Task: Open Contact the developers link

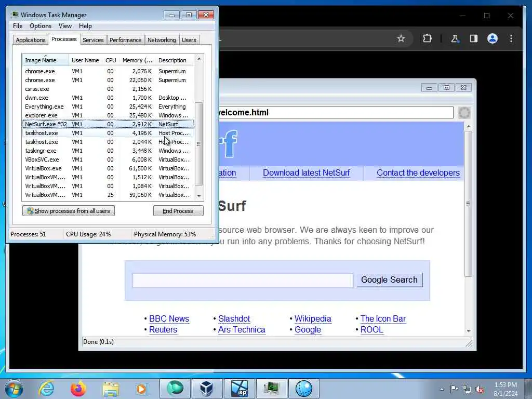Action: [418, 172]
